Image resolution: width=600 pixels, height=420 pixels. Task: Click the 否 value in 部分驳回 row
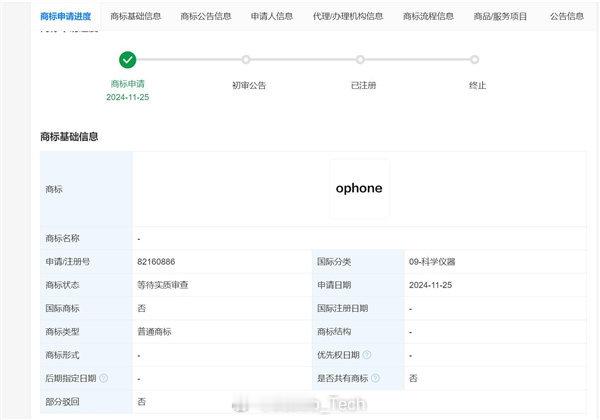click(142, 402)
